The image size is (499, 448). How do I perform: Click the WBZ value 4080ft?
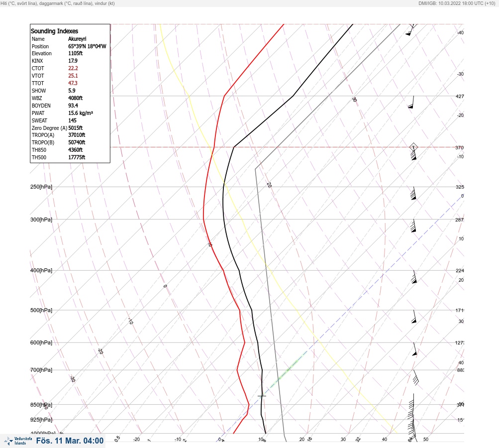tap(76, 98)
